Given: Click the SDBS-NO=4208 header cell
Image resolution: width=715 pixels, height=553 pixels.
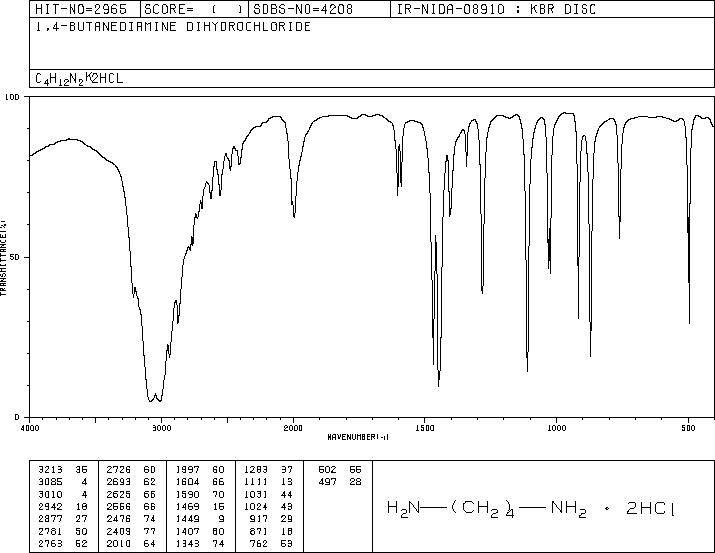Looking at the screenshot, I should coord(303,9).
